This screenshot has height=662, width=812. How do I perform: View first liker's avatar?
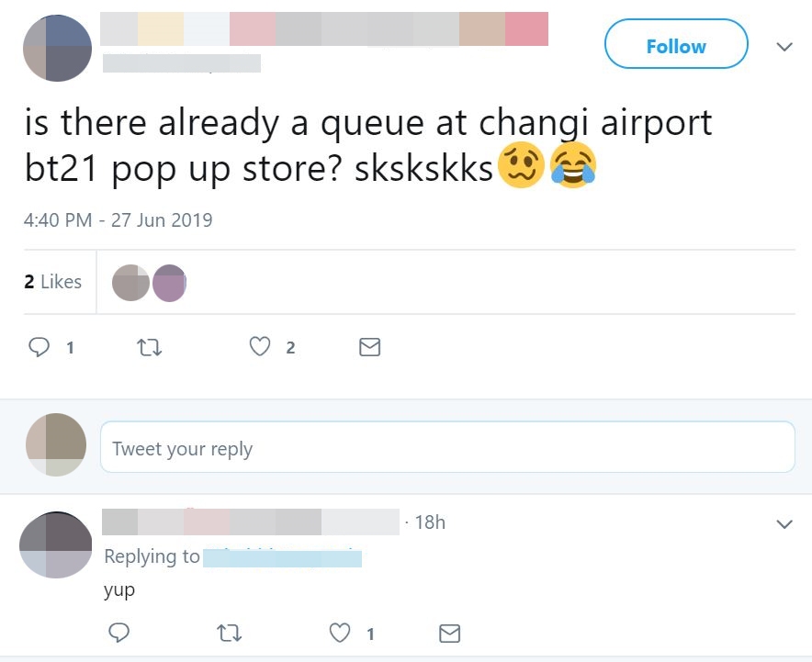(130, 283)
